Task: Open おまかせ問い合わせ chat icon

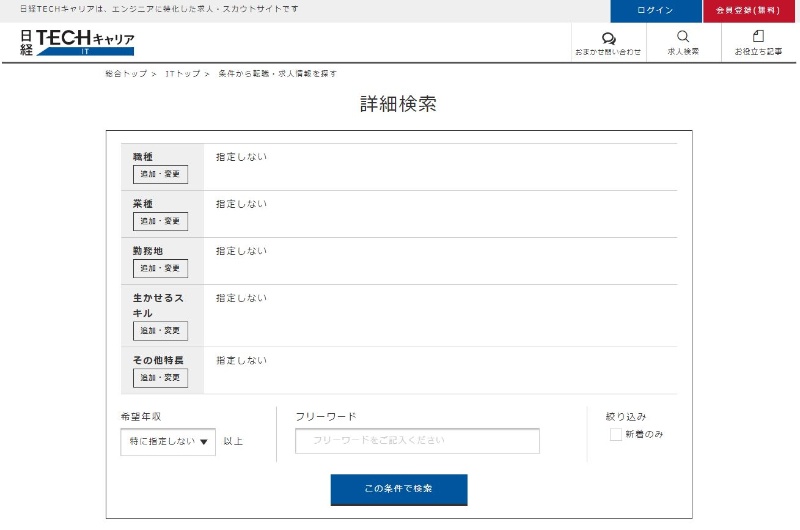Action: pos(608,38)
